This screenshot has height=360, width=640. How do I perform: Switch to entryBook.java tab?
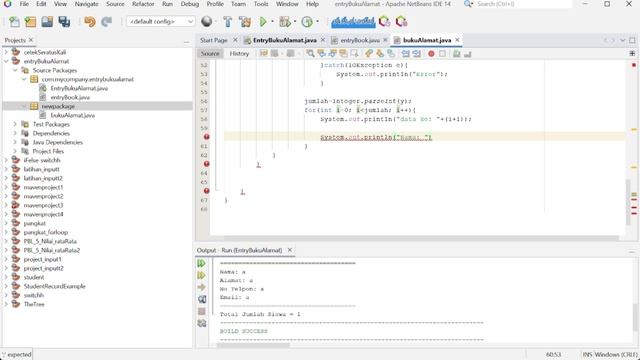tap(360, 40)
